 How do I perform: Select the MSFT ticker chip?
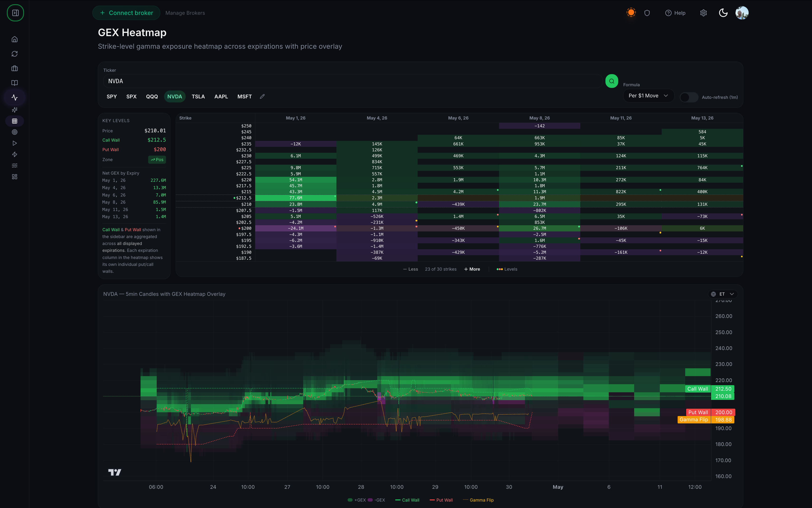tap(244, 96)
